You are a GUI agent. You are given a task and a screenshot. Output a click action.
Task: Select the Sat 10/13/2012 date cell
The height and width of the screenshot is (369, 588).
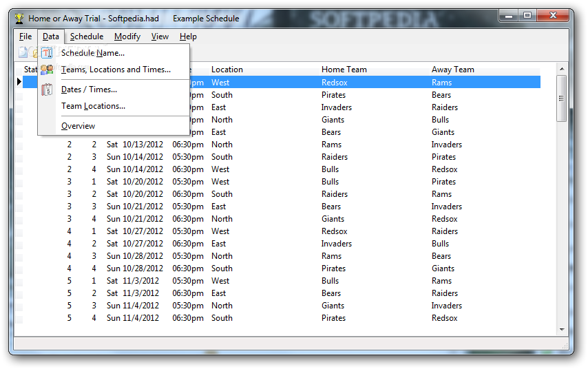coord(135,145)
